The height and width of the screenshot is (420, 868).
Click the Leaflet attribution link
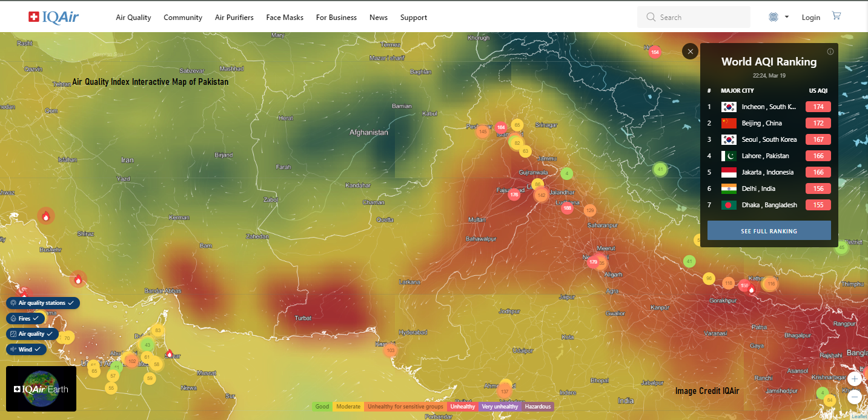pos(859,416)
